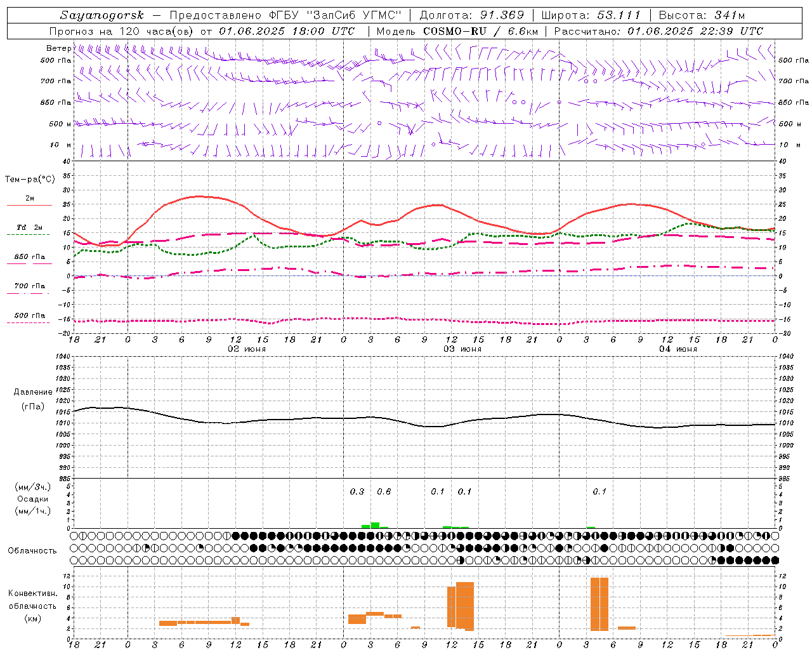Click the "0.3" precipitation amount value
This screenshot has width=812, height=650.
pyautogui.click(x=357, y=491)
